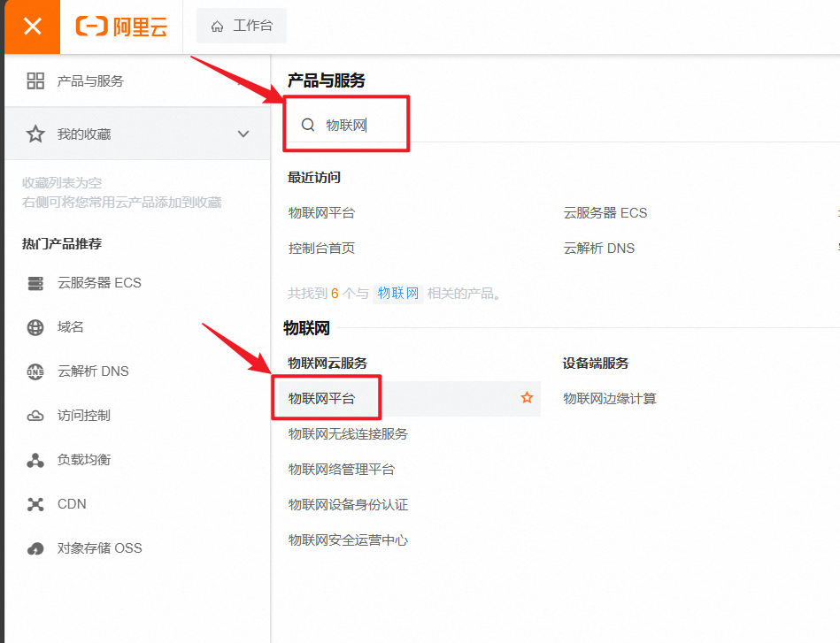Click the globe icon for 域名
Viewport: 840px width, 643px height.
pyautogui.click(x=35, y=327)
